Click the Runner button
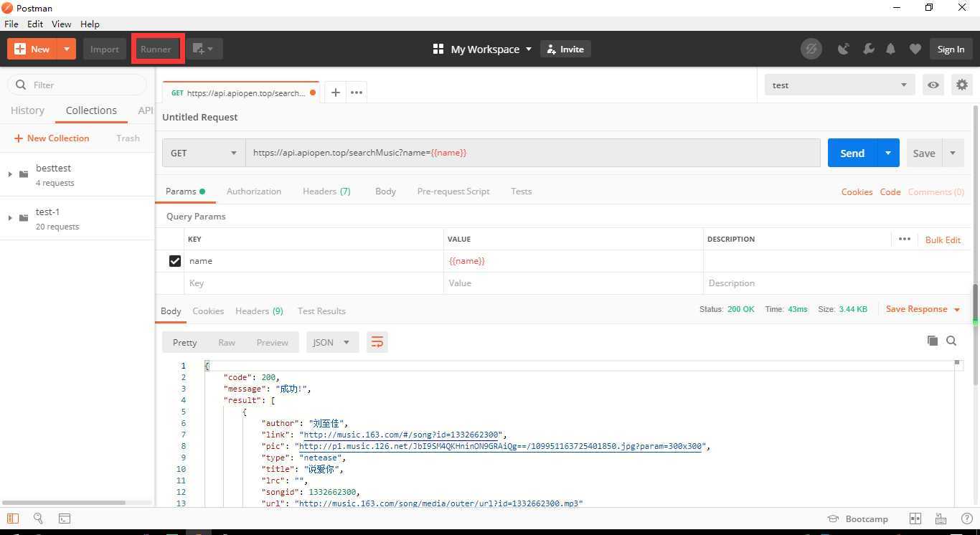The height and width of the screenshot is (535, 980). click(156, 49)
